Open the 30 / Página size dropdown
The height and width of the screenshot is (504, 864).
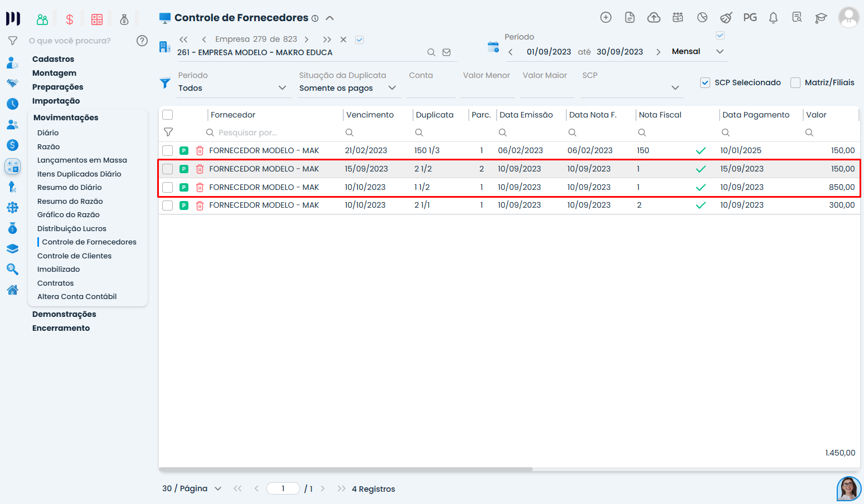click(x=218, y=488)
